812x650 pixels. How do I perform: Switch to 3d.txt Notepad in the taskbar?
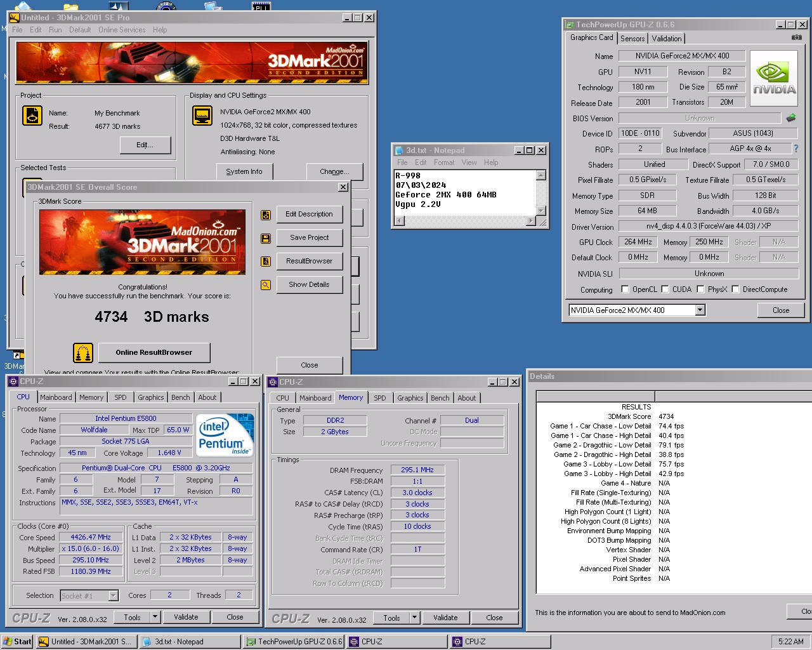click(190, 642)
